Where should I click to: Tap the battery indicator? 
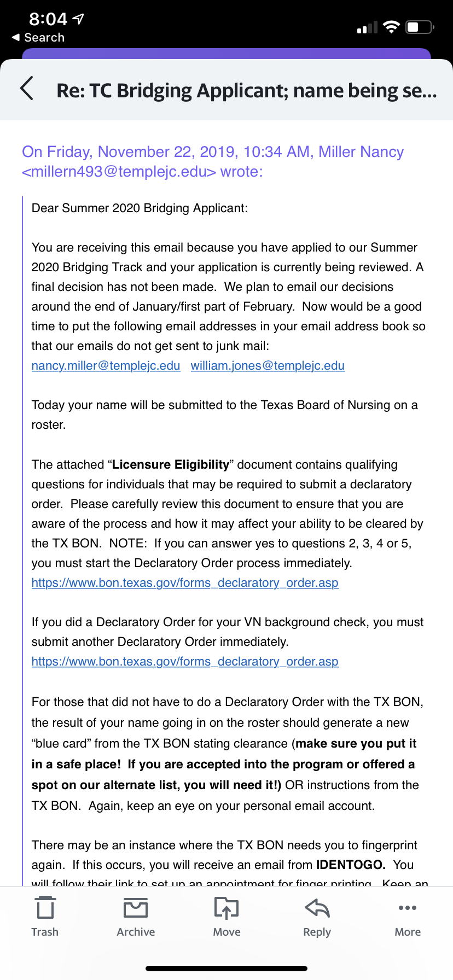(419, 27)
